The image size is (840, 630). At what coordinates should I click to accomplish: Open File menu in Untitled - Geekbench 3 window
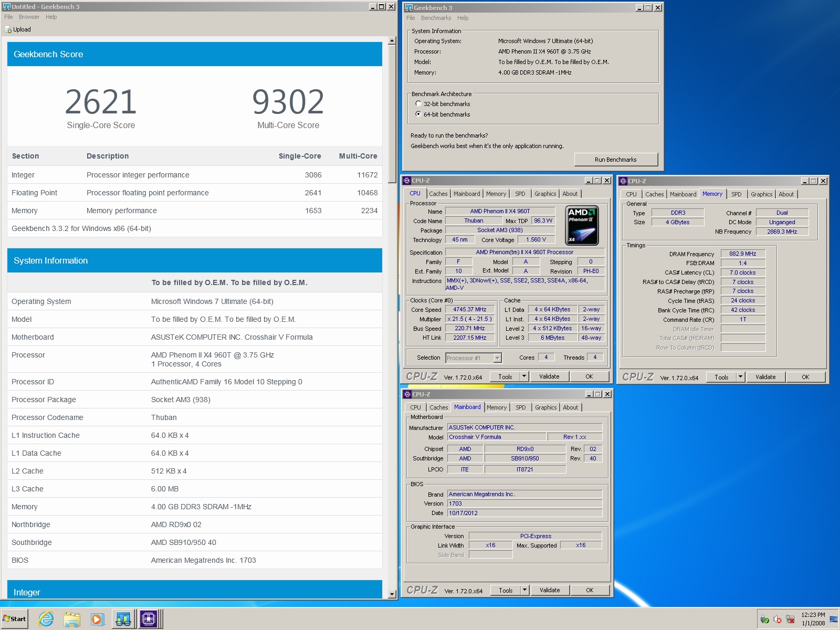tap(8, 17)
